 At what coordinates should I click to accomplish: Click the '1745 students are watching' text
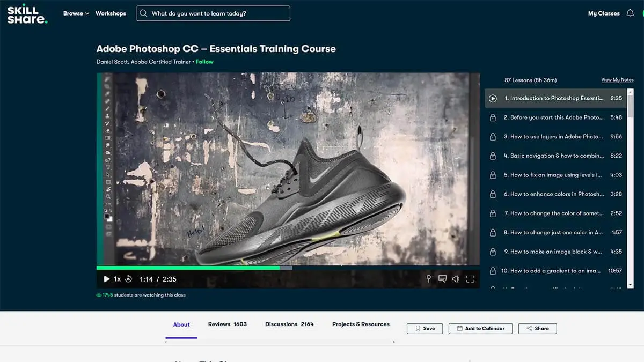pos(141,295)
